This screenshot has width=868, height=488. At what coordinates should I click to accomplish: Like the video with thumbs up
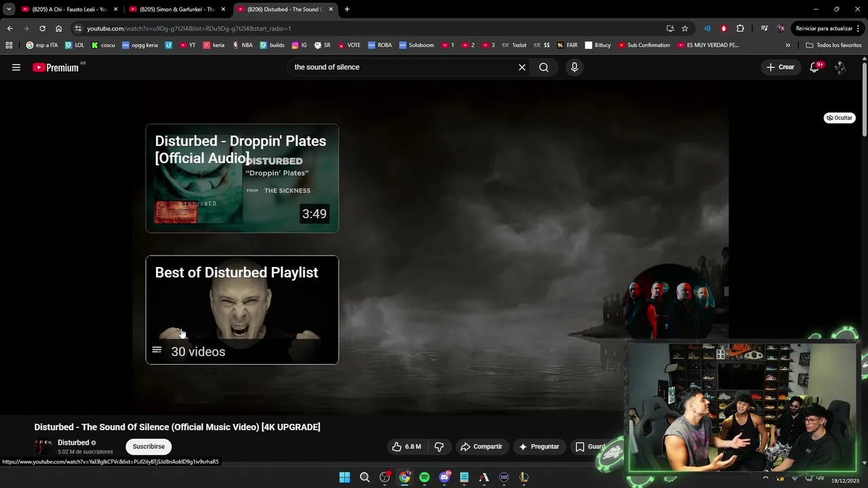coord(406,447)
